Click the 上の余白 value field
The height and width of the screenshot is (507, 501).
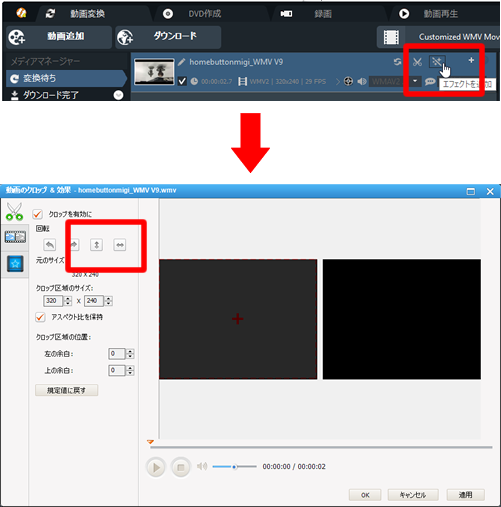(x=117, y=370)
